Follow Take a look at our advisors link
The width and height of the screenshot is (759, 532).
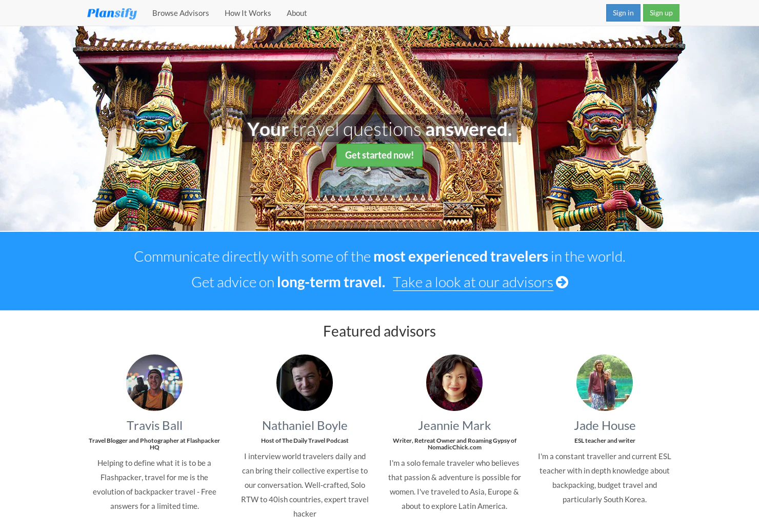[x=473, y=282]
